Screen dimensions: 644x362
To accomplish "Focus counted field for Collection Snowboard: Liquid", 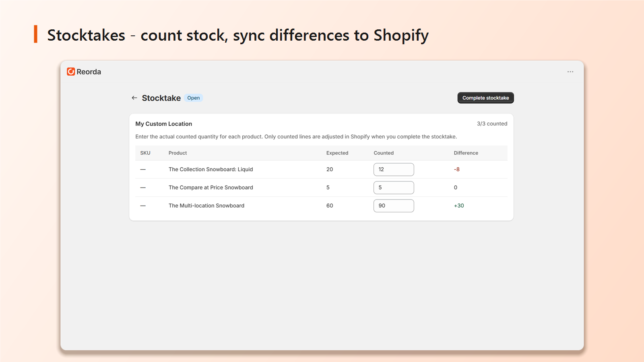I will coord(394,169).
